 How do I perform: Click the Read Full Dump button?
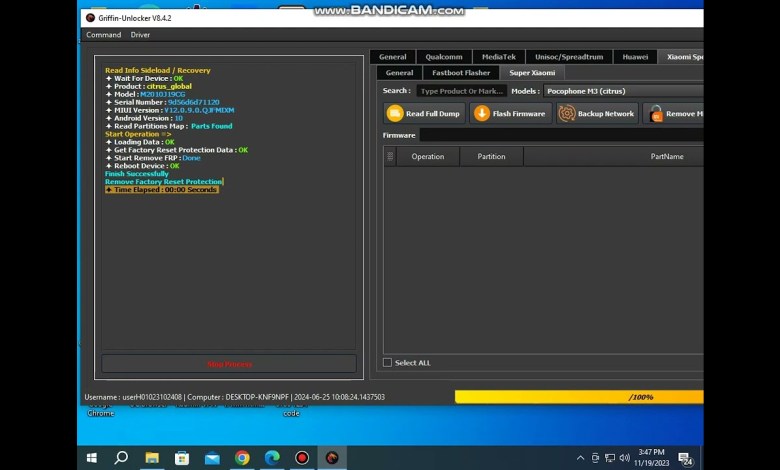[424, 114]
